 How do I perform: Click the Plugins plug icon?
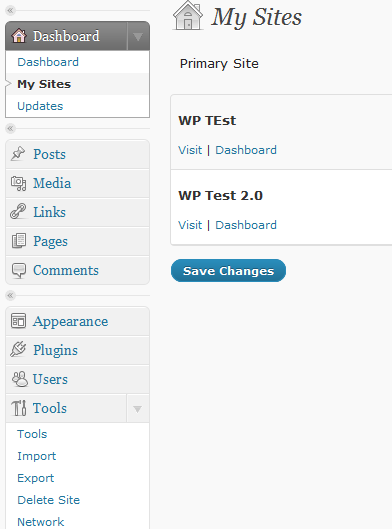pos(18,350)
